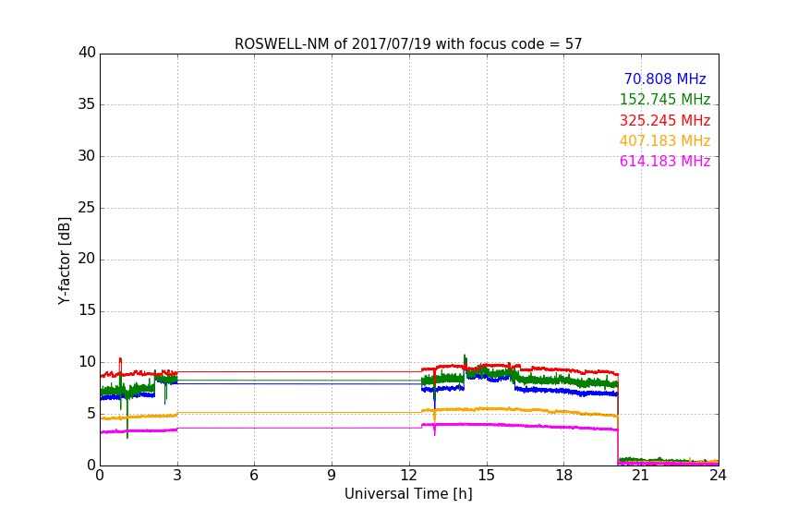Click the x-axis tick label 9
The image size is (798, 532).
332,476
